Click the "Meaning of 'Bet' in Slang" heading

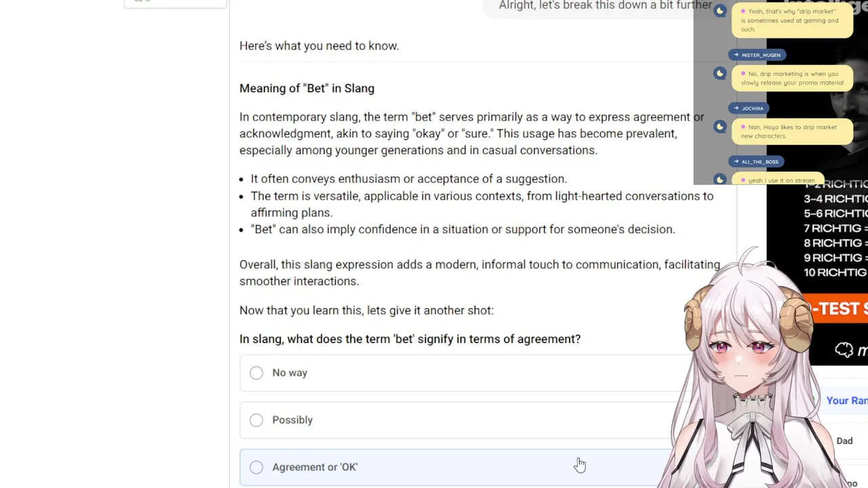coord(307,88)
